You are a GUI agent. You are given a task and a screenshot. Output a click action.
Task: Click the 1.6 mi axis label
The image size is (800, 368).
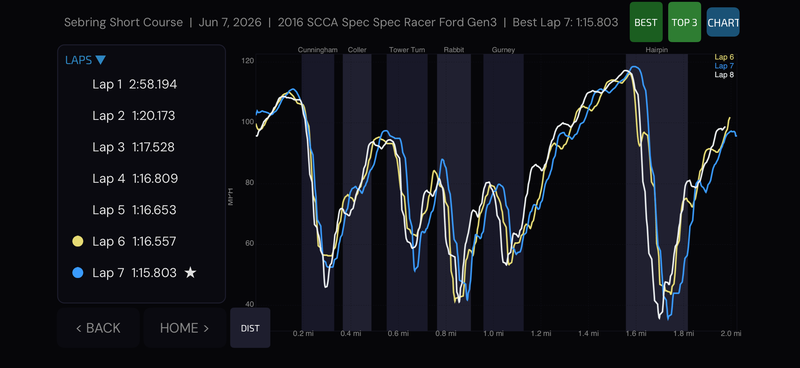point(636,334)
